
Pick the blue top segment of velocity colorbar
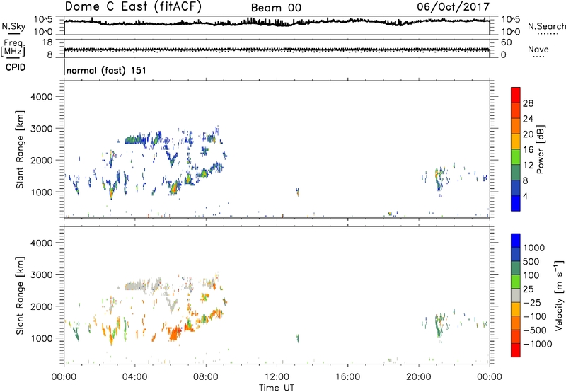coord(516,241)
